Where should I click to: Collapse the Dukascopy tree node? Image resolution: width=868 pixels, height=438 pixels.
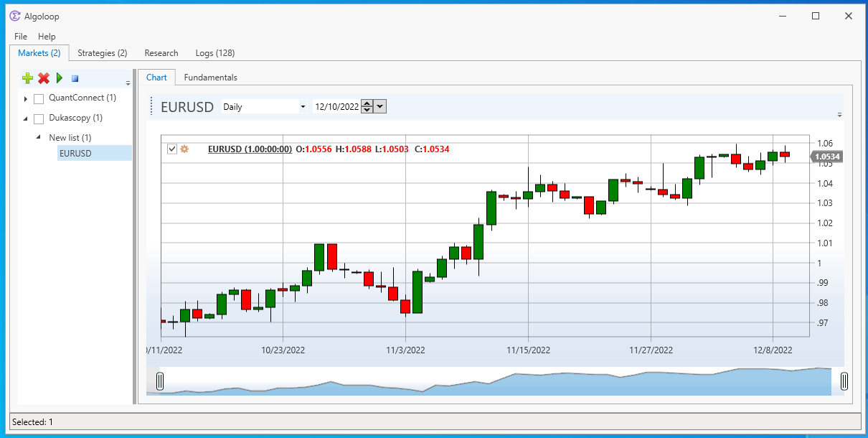[x=26, y=118]
